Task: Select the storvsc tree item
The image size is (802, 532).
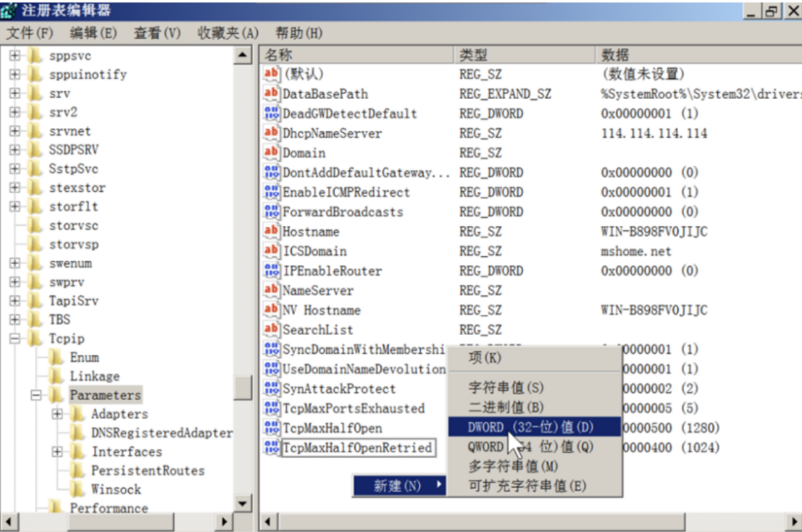Action: (x=74, y=225)
